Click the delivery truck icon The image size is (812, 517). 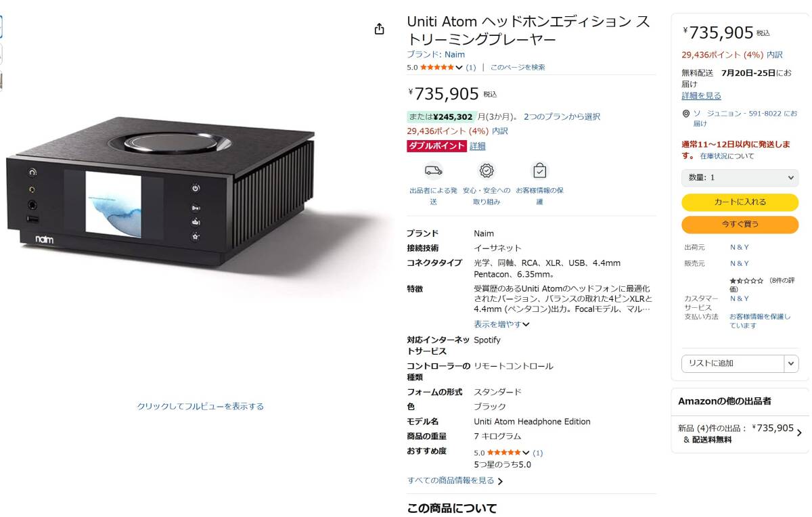point(434,171)
